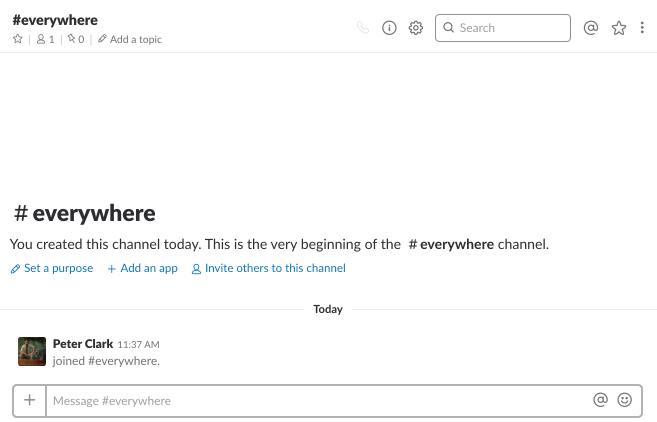
Task: Open the plus attachment menu button
Action: [x=29, y=400]
